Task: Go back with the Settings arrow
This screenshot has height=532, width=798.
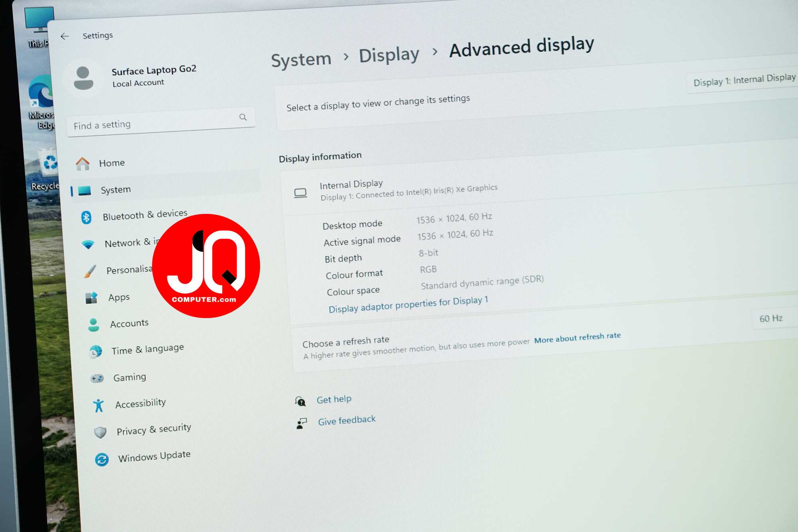Action: (x=65, y=36)
